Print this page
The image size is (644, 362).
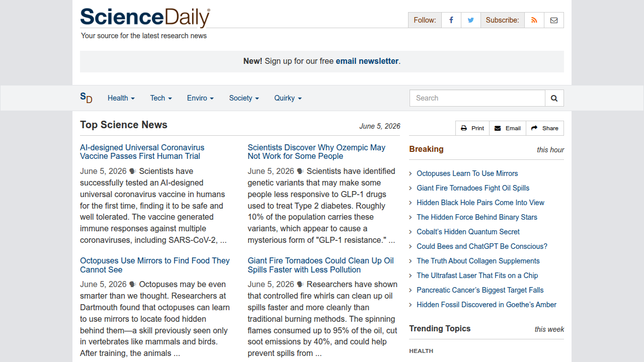pyautogui.click(x=472, y=128)
